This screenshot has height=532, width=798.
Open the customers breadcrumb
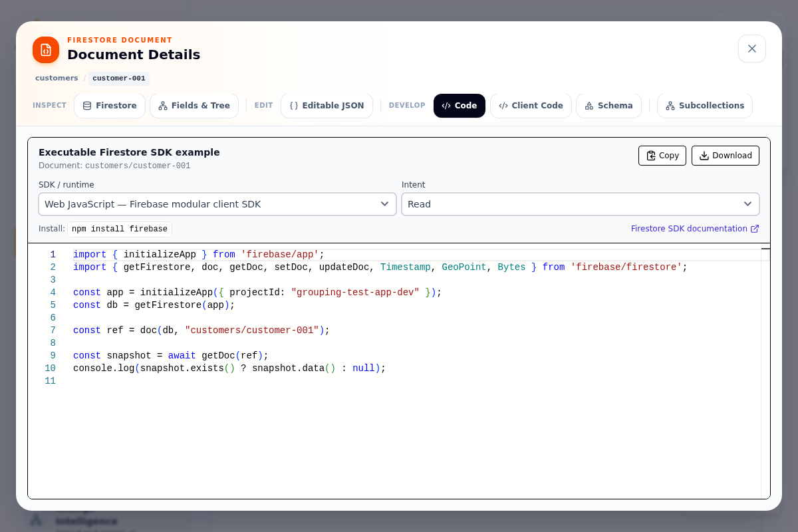(x=57, y=78)
